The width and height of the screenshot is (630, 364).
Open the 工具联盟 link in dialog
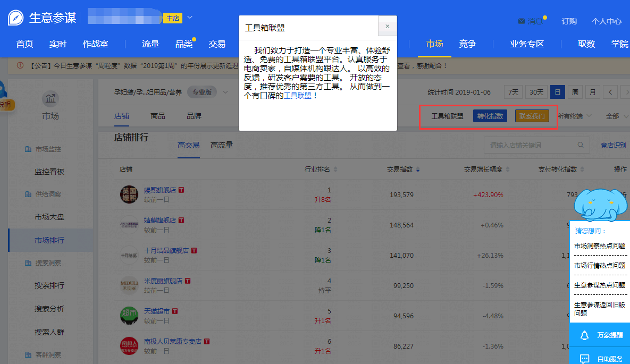(x=297, y=96)
